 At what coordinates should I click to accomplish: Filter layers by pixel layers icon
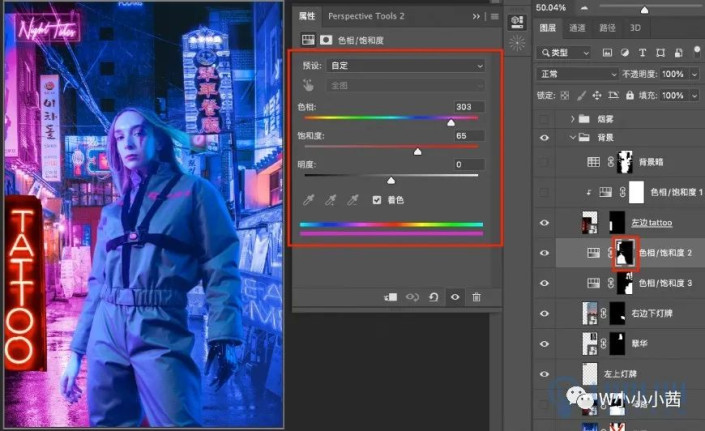pos(607,53)
